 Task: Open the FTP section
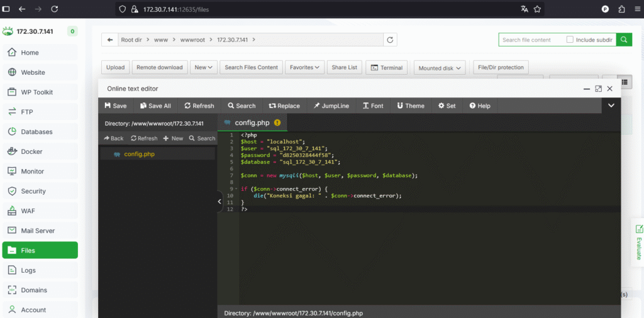coord(40,112)
